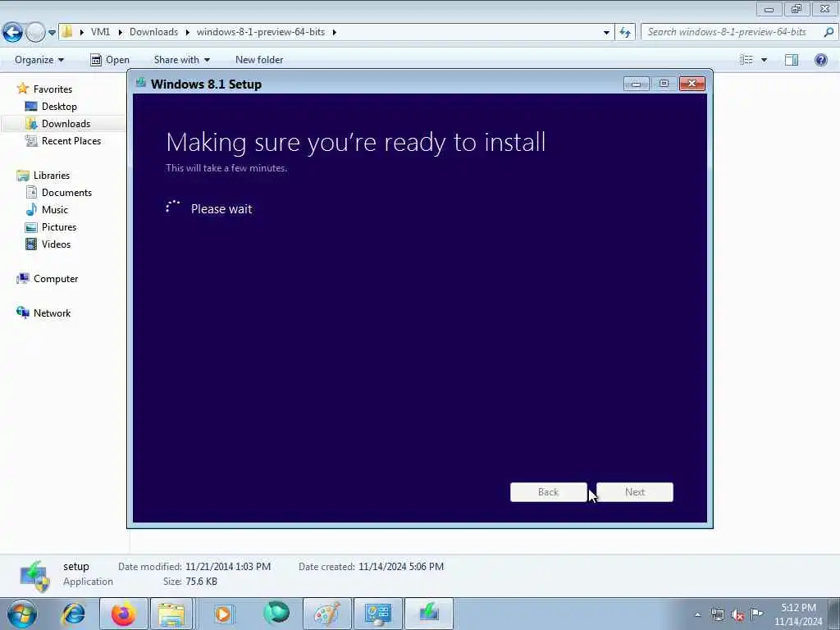Image resolution: width=840 pixels, height=630 pixels.
Task: Click the Windows 8.1 Setup title icon
Action: pos(141,83)
